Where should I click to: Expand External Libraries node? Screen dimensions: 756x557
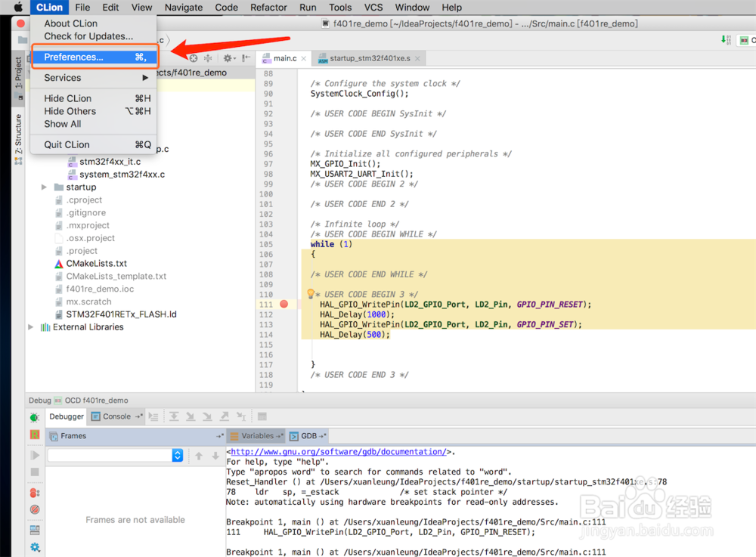(x=31, y=327)
